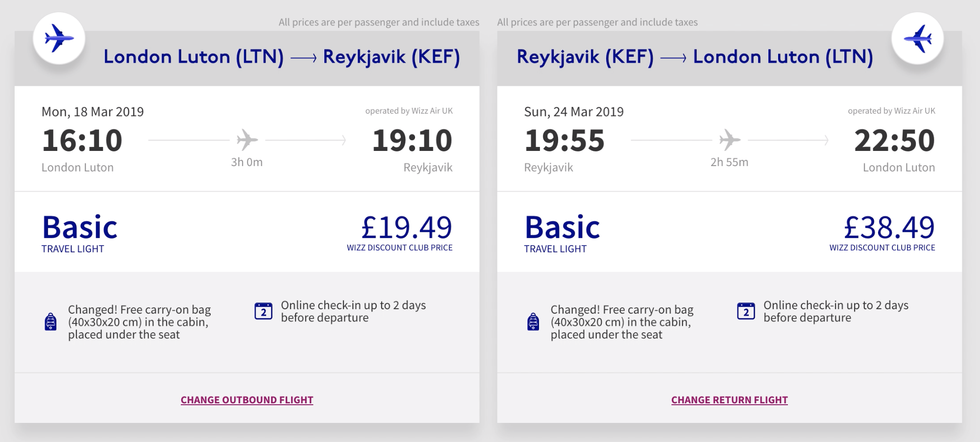This screenshot has width=980, height=442.
Task: Click the Mon, 18 Mar 2019 date
Action: 93,112
